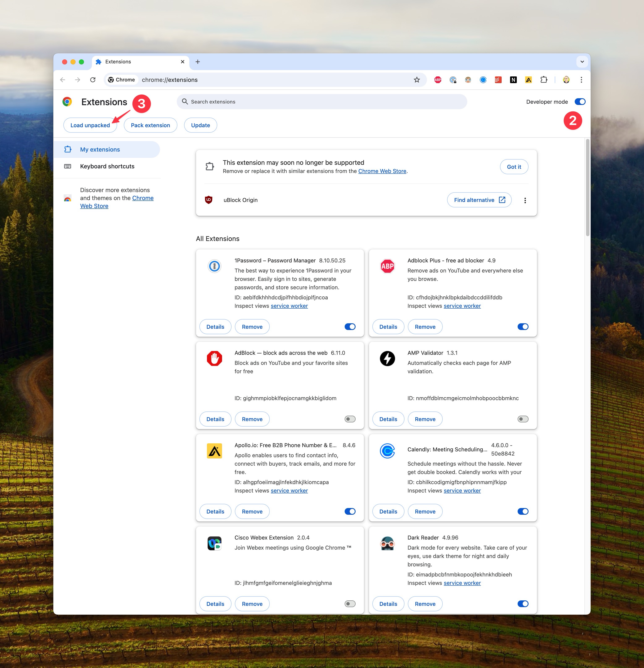Click the vertical page scrollbar

(588, 187)
